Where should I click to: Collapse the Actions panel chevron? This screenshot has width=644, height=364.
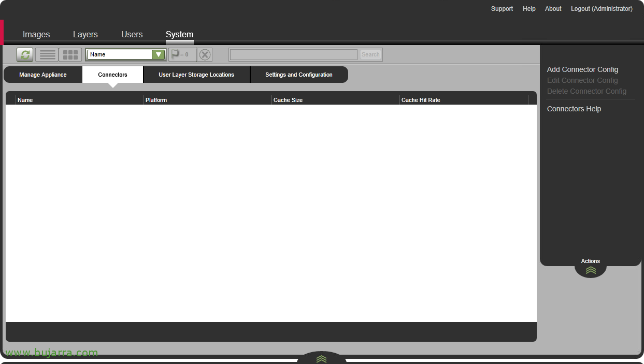point(591,270)
